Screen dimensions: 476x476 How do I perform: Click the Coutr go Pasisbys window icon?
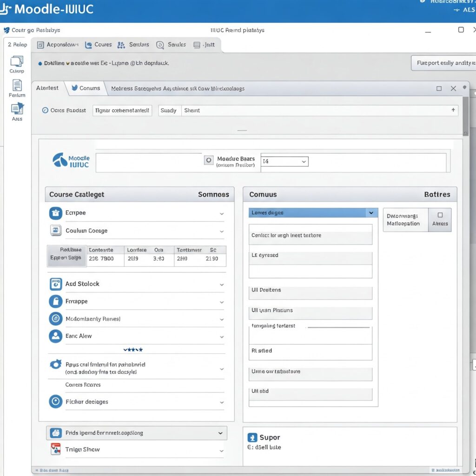(x=7, y=30)
